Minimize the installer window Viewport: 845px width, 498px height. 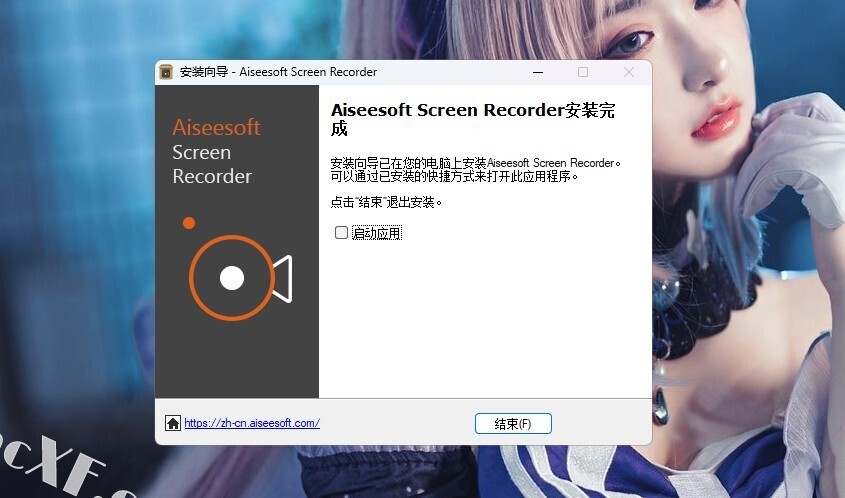pyautogui.click(x=538, y=72)
